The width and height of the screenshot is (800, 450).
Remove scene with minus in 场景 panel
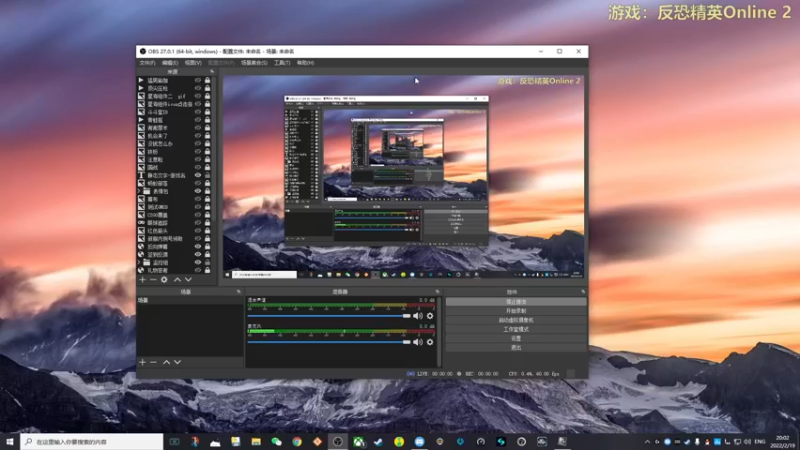click(153, 362)
